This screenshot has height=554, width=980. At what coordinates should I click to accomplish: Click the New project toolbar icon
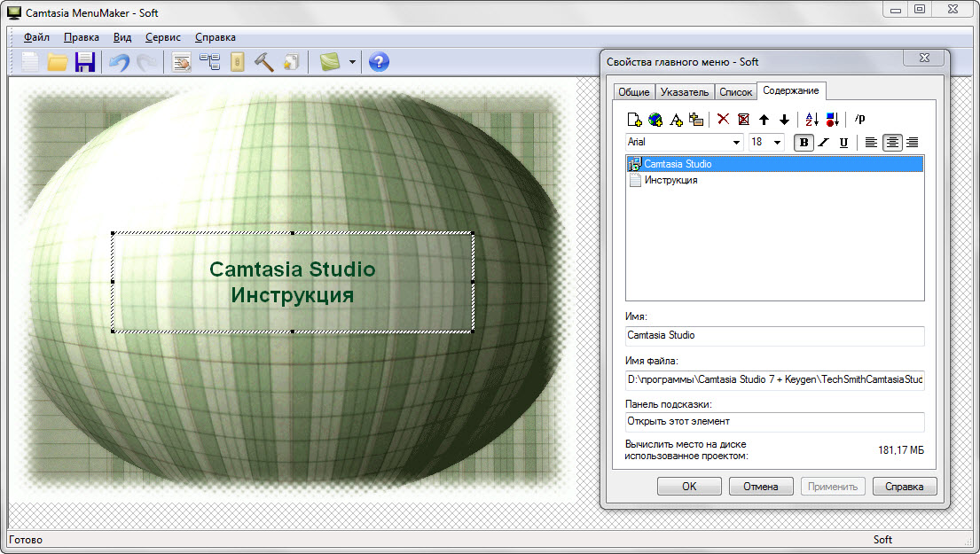coord(30,62)
